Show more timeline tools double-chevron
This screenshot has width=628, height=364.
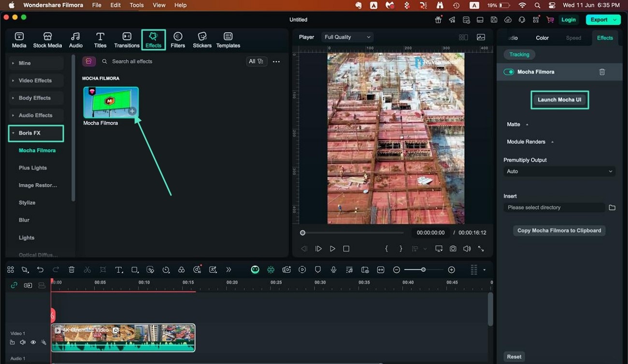tap(228, 270)
